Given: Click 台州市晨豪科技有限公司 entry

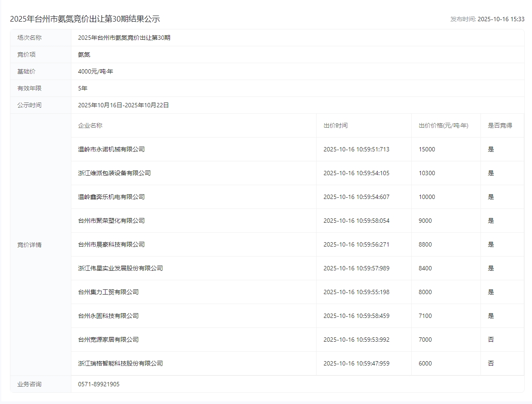Looking at the screenshot, I should pyautogui.click(x=111, y=244).
